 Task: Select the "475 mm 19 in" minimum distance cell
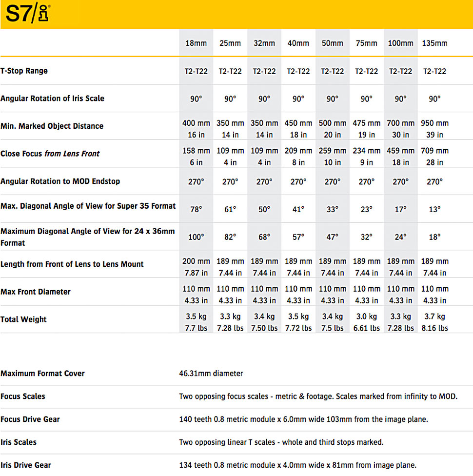(x=366, y=129)
